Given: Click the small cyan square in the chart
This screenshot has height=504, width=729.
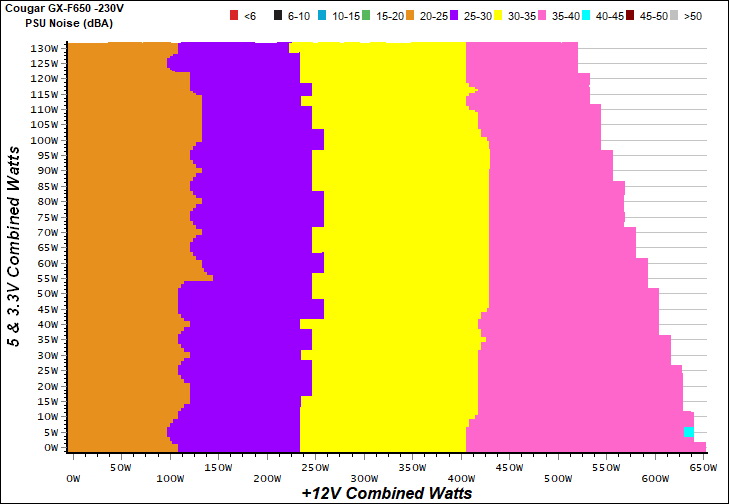Looking at the screenshot, I should [x=689, y=432].
